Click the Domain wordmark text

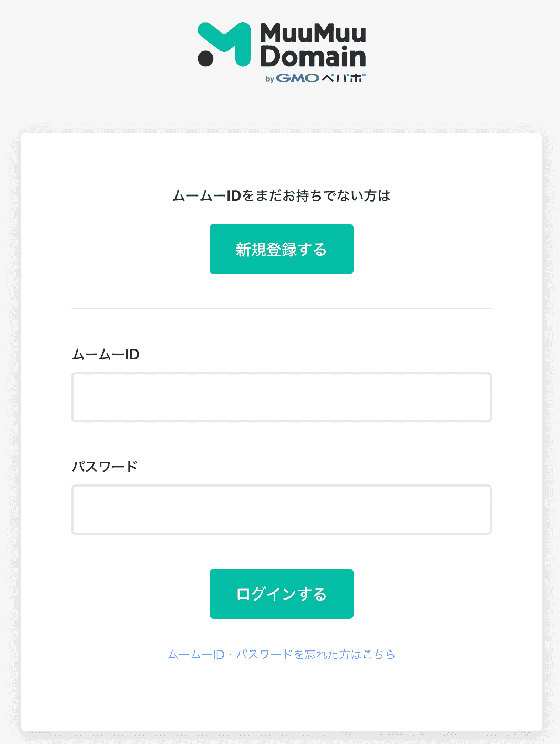click(x=313, y=57)
